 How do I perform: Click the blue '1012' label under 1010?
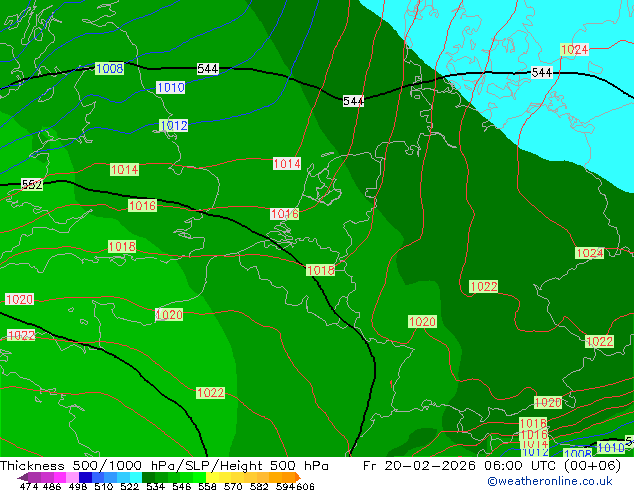click(174, 125)
